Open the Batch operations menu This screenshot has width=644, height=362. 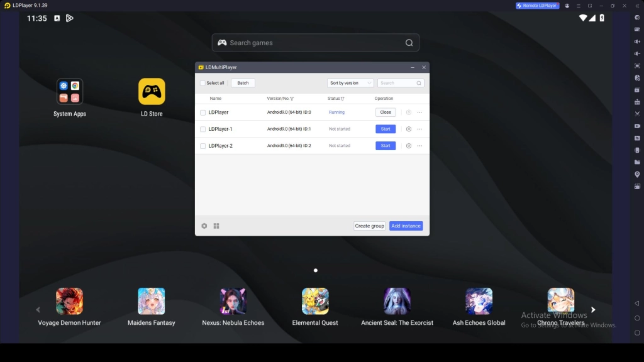point(243,83)
